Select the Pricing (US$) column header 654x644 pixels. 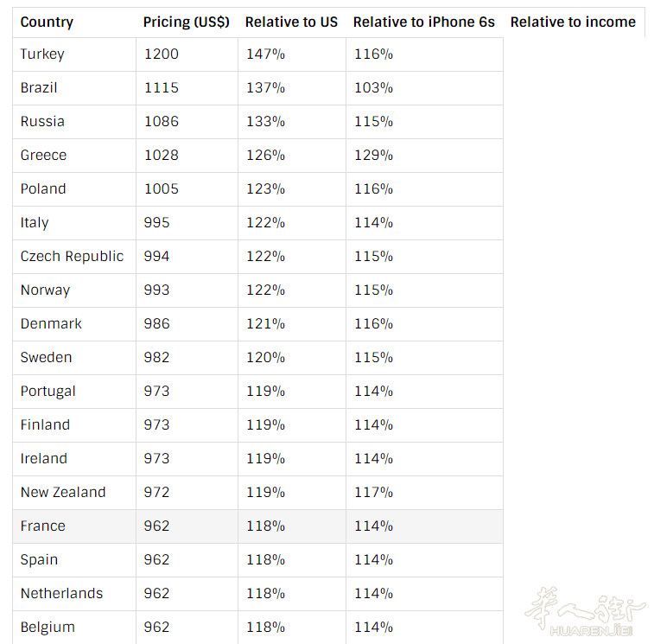pos(187,22)
